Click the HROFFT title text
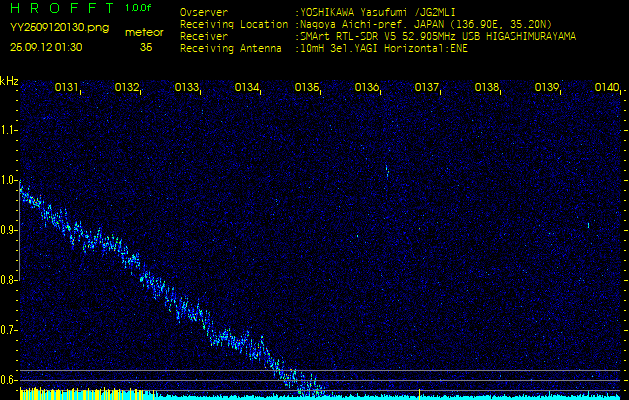The height and width of the screenshot is (400, 629). [60, 9]
